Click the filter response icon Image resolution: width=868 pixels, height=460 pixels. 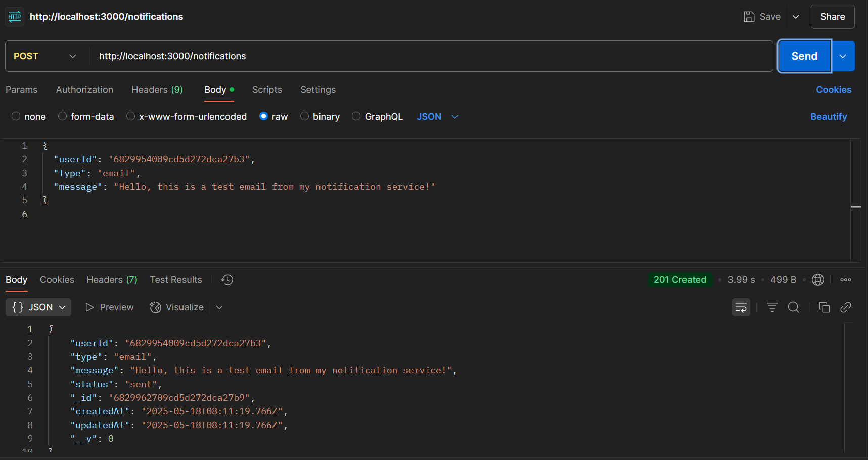click(x=772, y=307)
